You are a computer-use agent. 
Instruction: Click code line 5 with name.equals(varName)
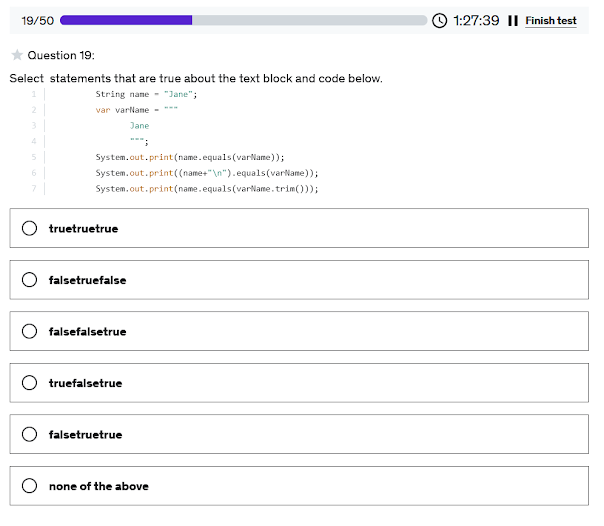pyautogui.click(x=190, y=157)
